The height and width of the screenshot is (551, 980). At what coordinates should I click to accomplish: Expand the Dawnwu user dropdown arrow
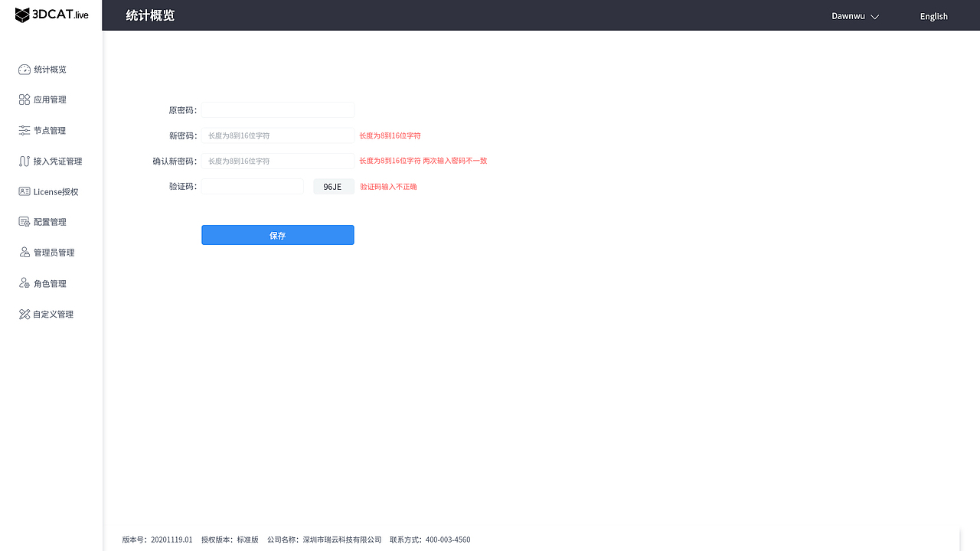click(x=874, y=17)
